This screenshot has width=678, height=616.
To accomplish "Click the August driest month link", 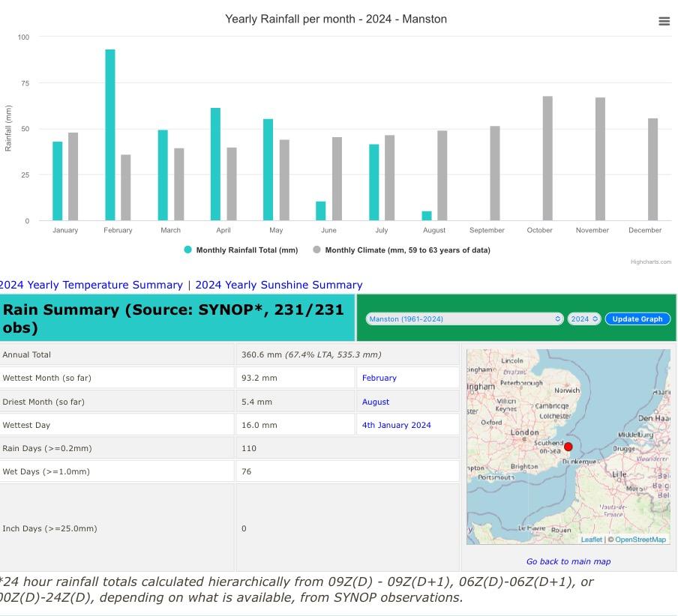I will pos(376,402).
